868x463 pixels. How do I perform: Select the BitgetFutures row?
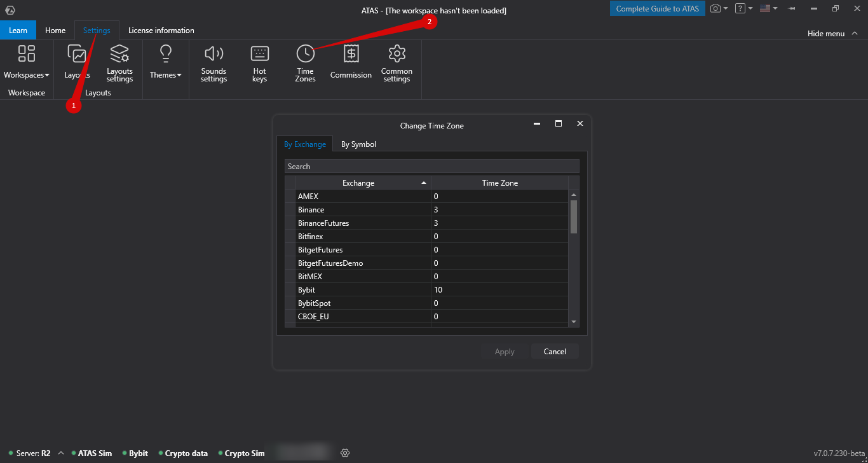(x=427, y=249)
